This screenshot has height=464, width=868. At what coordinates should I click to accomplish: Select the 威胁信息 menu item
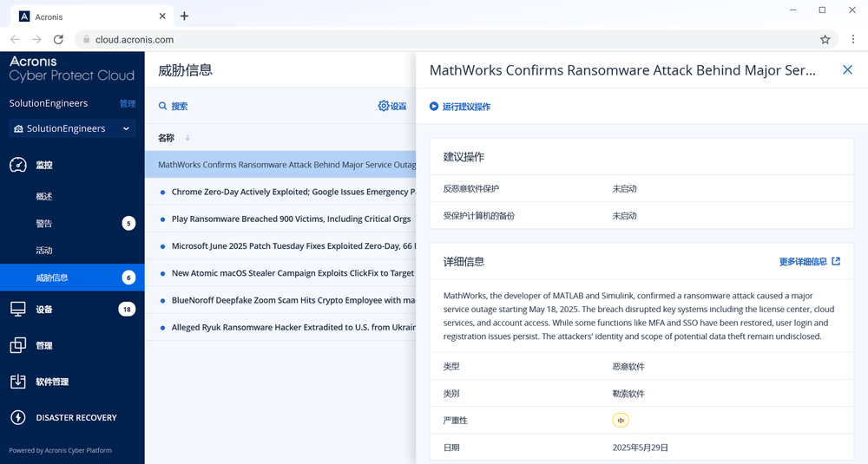72,278
